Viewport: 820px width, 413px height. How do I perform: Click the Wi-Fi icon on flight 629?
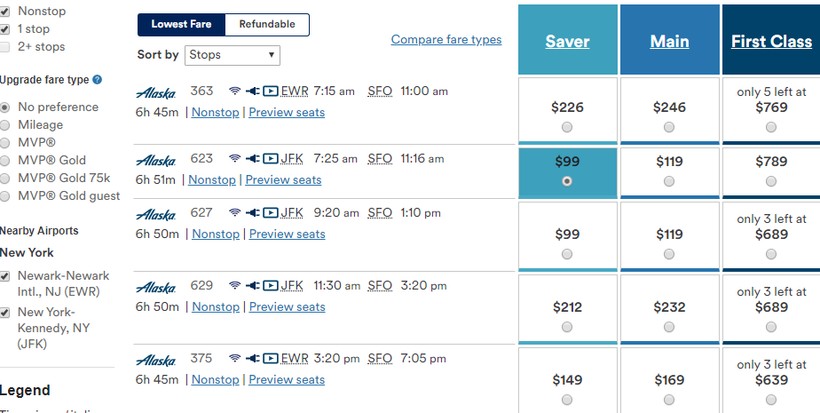(235, 285)
